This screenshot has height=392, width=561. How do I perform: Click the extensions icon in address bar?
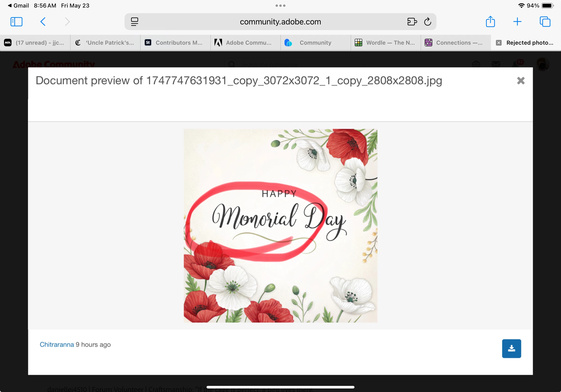click(412, 22)
